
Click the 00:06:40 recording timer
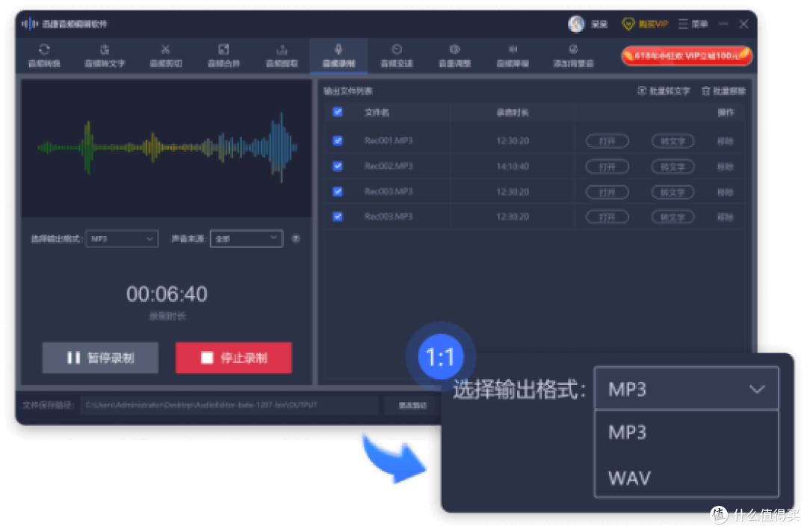[167, 294]
